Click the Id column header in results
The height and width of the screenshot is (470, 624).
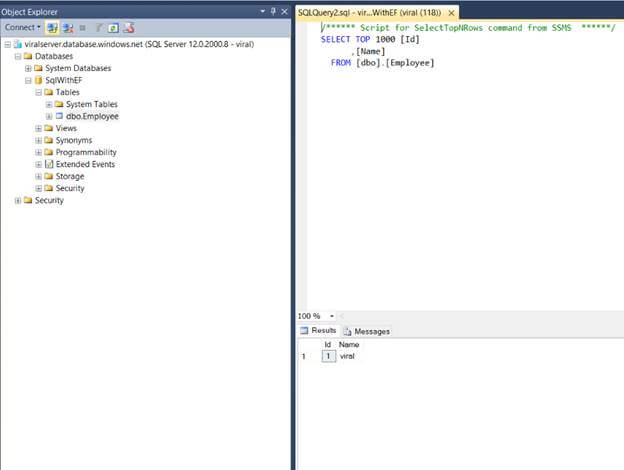click(328, 345)
